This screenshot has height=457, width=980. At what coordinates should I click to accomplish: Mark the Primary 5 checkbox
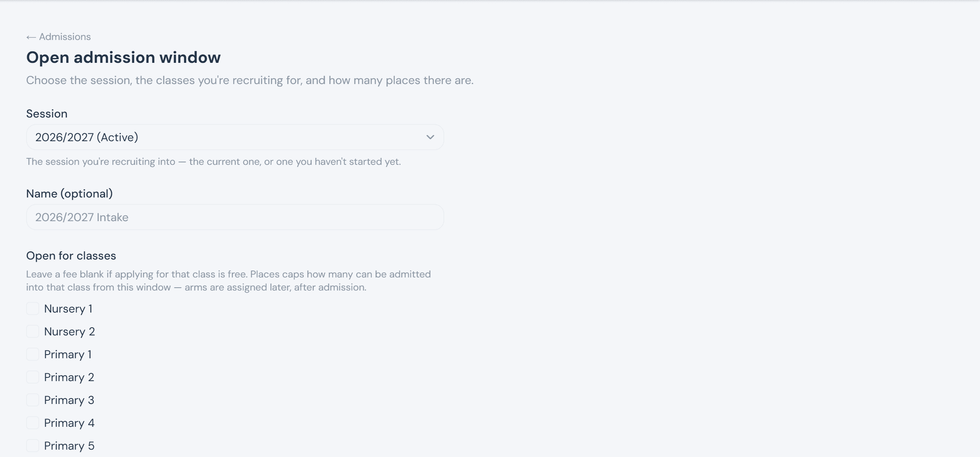(33, 446)
